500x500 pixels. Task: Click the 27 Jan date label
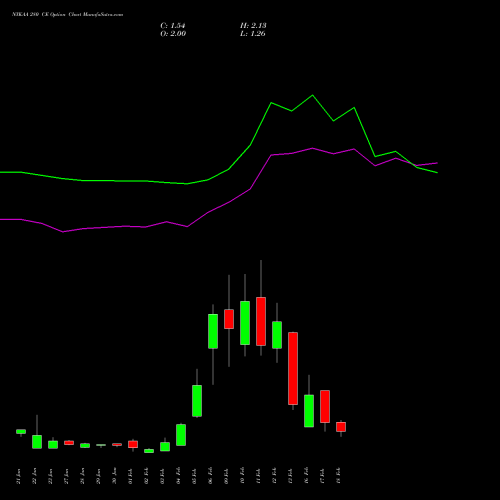[x=67, y=476]
